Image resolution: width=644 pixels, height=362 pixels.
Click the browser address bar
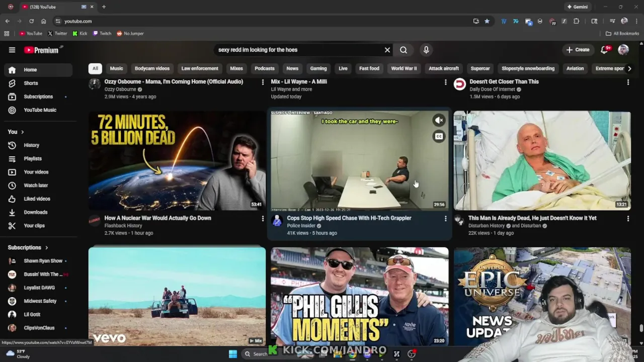point(262,21)
